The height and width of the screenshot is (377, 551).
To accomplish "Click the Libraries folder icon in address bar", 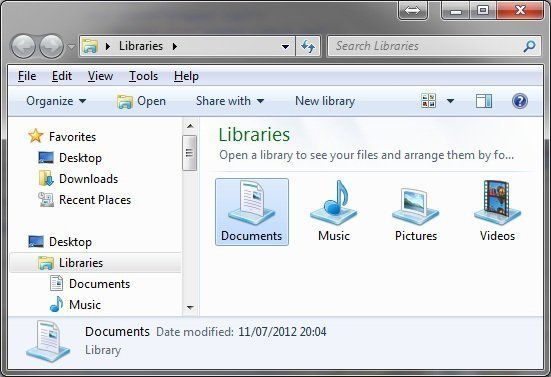I will [90, 46].
